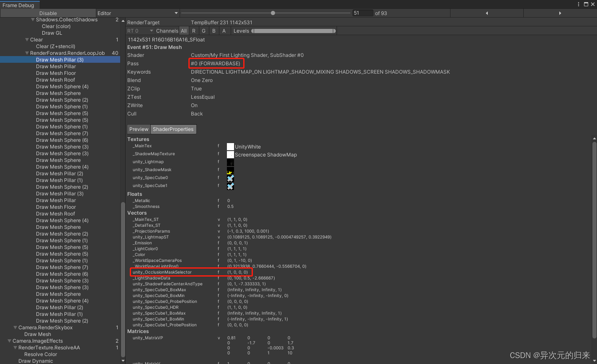Open the RT 0 render target dropdown
The width and height of the screenshot is (597, 364).
tap(140, 31)
